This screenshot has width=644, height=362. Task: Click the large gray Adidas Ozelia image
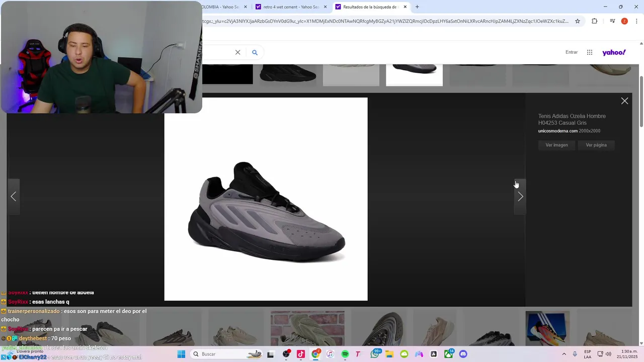tap(266, 199)
